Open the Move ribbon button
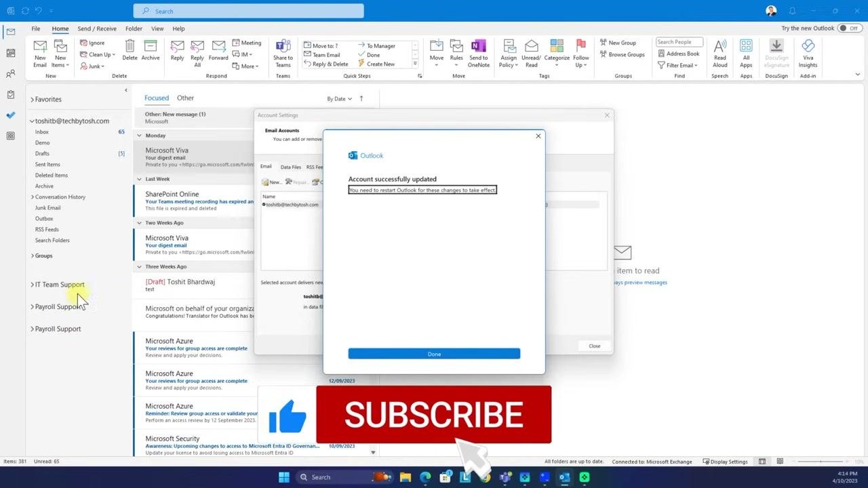868x488 pixels. tap(437, 54)
